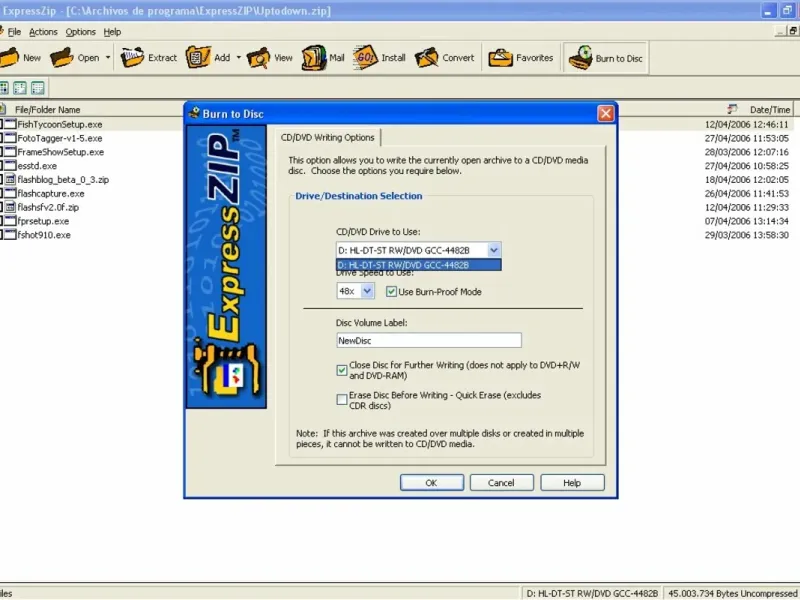800x600 pixels.
Task: Click the Add files toolbar icon
Action: pyautogui.click(x=198, y=57)
